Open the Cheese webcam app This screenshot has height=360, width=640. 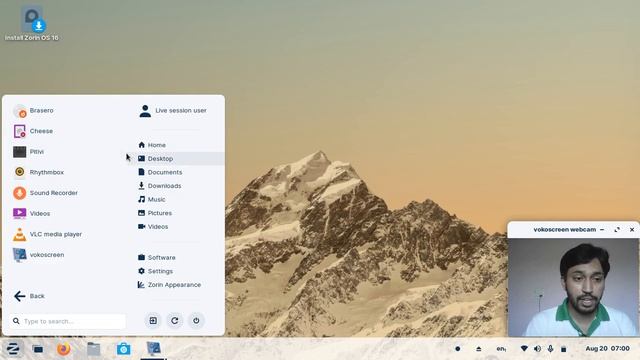(x=33, y=131)
